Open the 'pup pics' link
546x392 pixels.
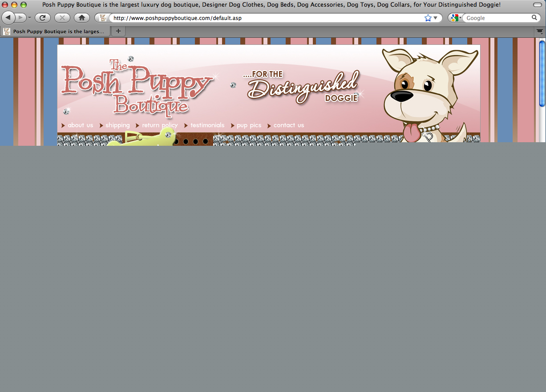tap(249, 125)
